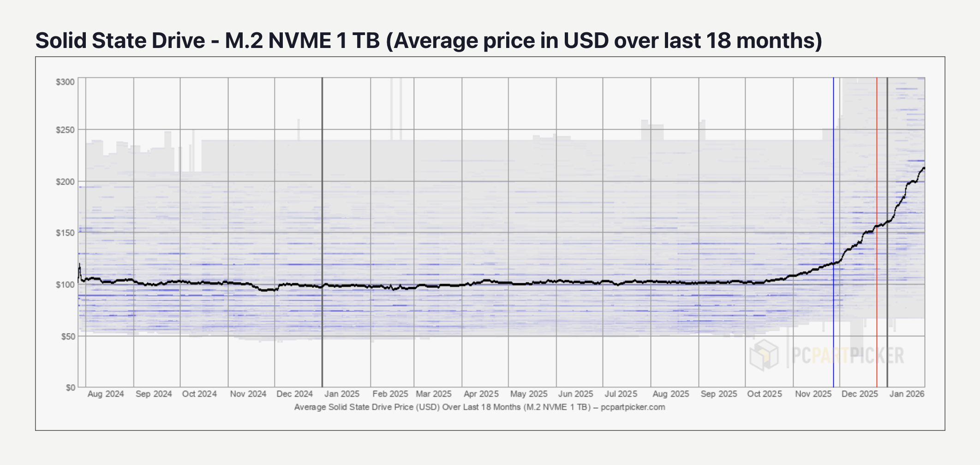Select the $0 y-axis label
Screen dimensions: 980x465
(70, 387)
